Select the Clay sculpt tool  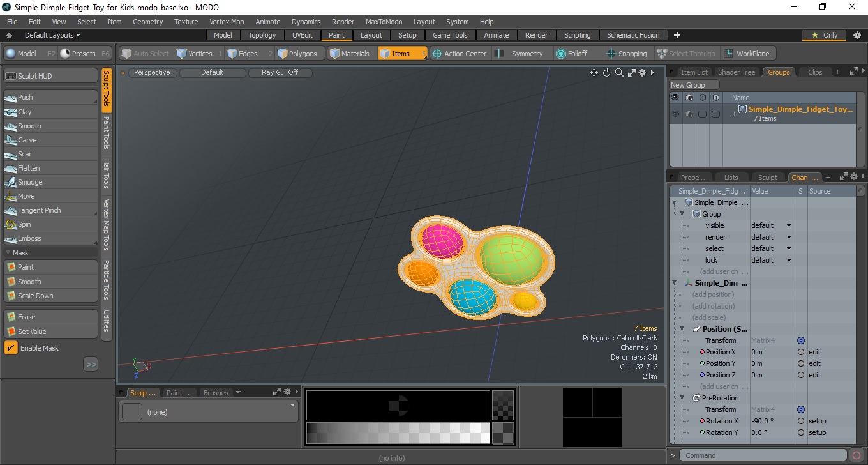[x=50, y=112]
